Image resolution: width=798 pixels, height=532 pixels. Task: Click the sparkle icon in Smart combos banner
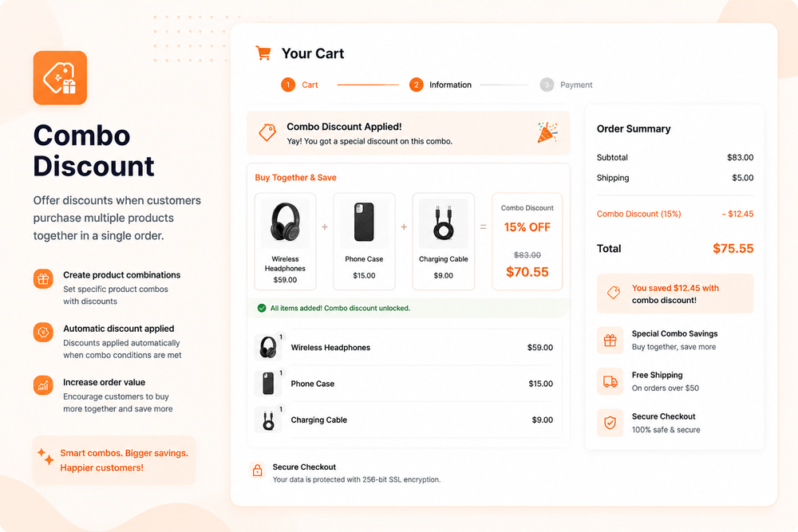(45, 456)
